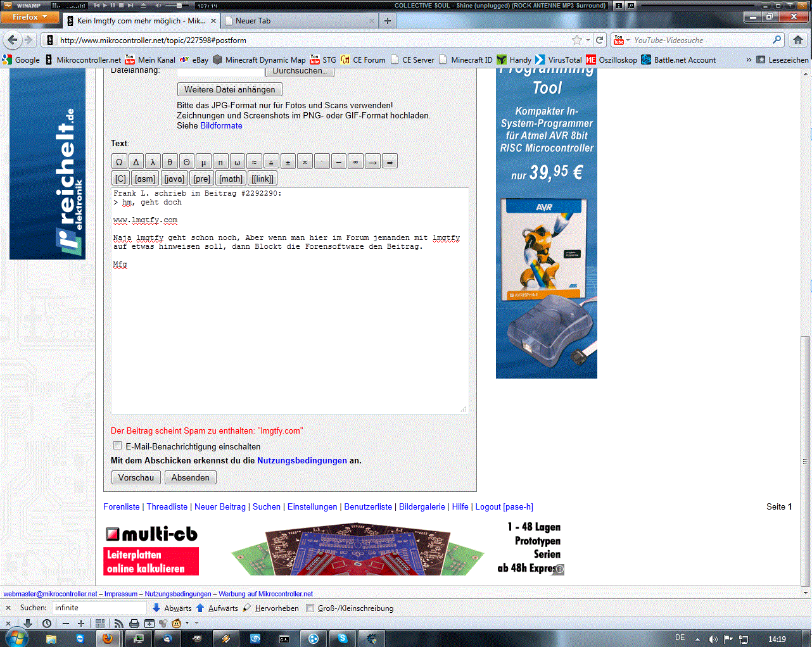Screen dimensions: 812x647
Task: Open the Mikrocontroller.net bookmark
Action: (83, 60)
